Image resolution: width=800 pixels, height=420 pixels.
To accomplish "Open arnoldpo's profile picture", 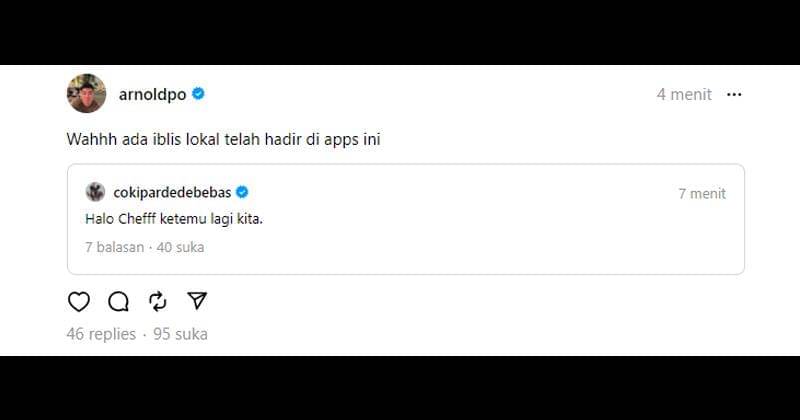I will tap(86, 94).
